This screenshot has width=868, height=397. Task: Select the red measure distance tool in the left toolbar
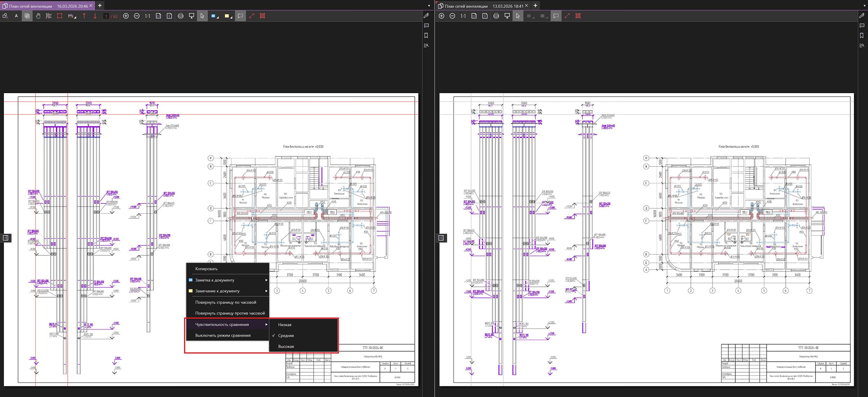[x=252, y=16]
